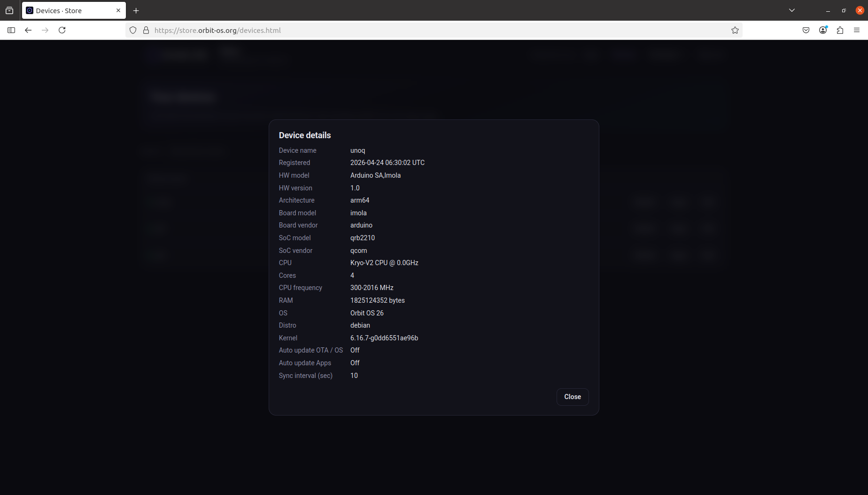This screenshot has width=868, height=495.
Task: Open the tracking protection shield panel
Action: point(133,30)
